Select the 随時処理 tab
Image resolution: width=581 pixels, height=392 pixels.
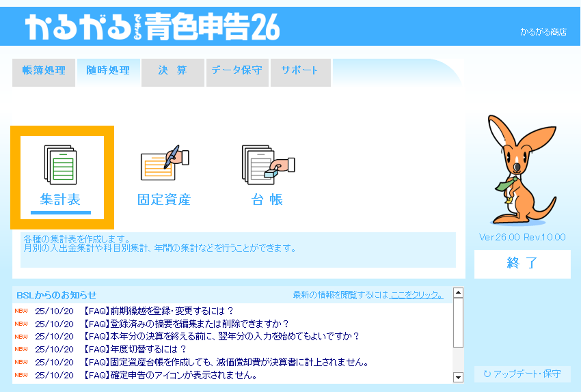click(x=108, y=71)
